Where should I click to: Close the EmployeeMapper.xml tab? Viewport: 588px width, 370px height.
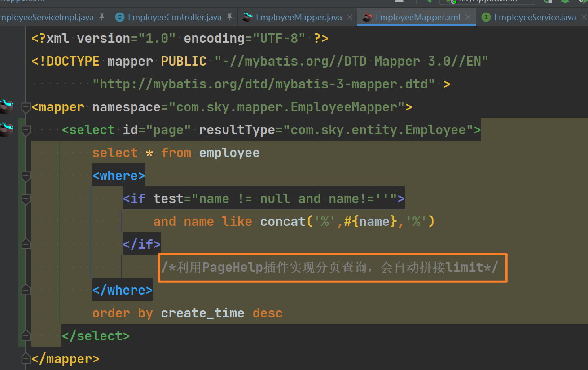tap(468, 17)
